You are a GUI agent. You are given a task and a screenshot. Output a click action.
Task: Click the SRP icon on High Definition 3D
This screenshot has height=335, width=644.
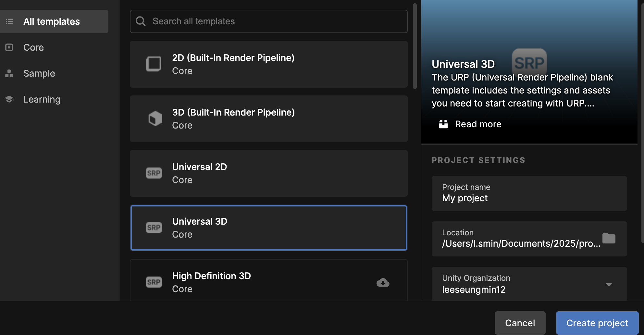pyautogui.click(x=154, y=282)
